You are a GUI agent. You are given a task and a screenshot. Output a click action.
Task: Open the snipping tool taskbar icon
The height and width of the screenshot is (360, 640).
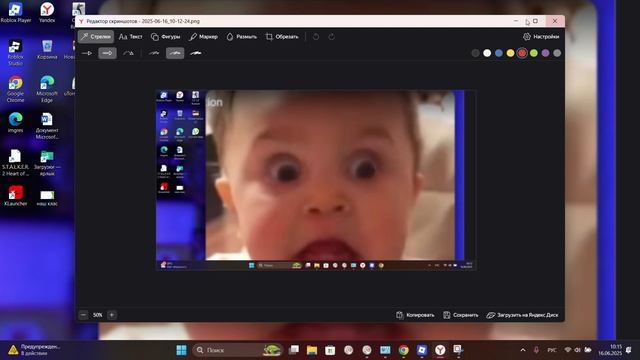458,350
